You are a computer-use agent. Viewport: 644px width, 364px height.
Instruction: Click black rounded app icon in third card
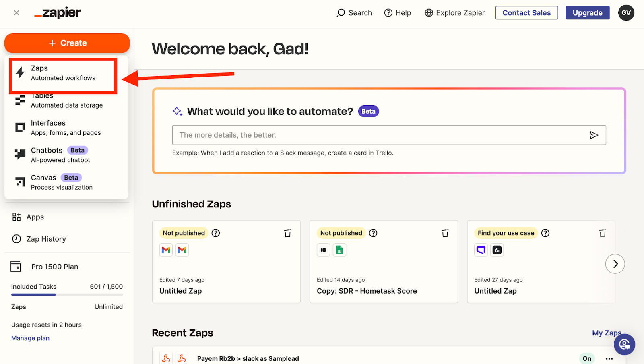497,250
